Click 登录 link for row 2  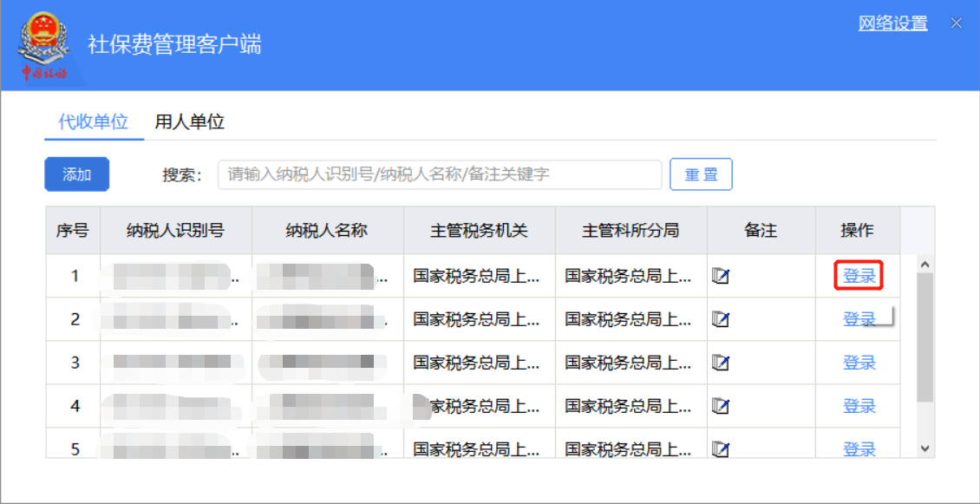click(x=859, y=319)
